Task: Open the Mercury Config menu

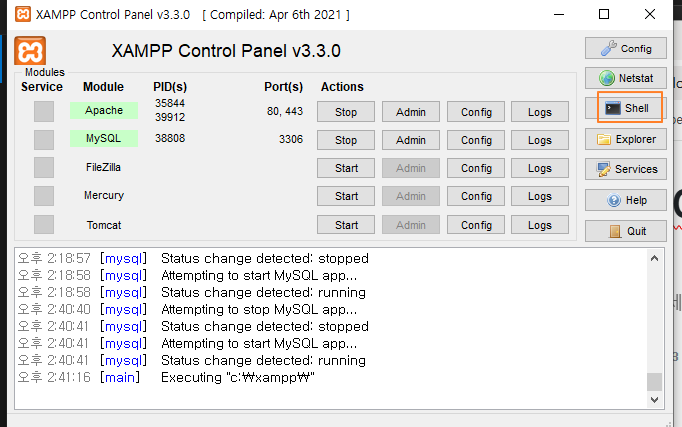Action: [x=476, y=196]
